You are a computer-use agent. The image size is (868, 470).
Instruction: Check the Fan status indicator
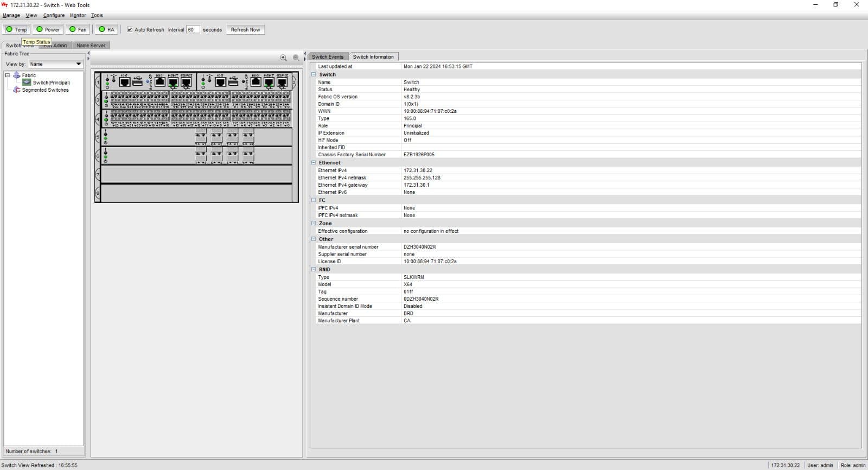pos(78,29)
